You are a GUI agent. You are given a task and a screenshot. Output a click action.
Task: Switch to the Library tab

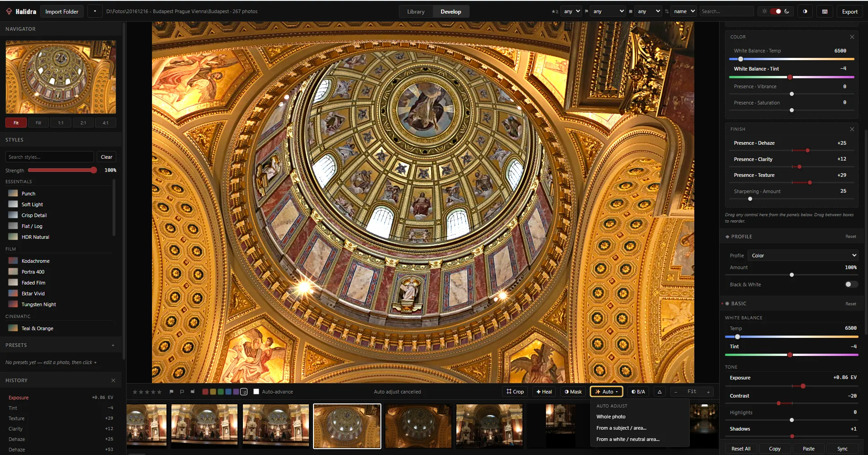pos(416,11)
